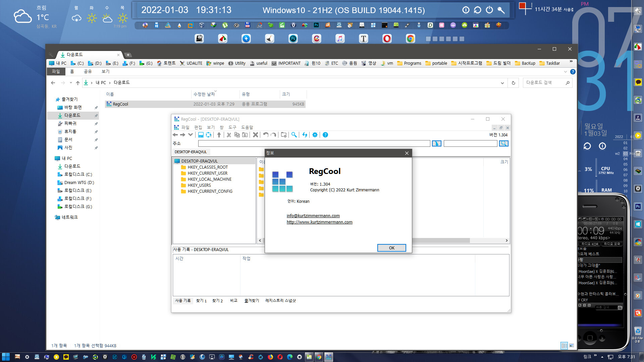644x362 pixels.
Task: Click the Explorer refresh button
Action: 513,83
